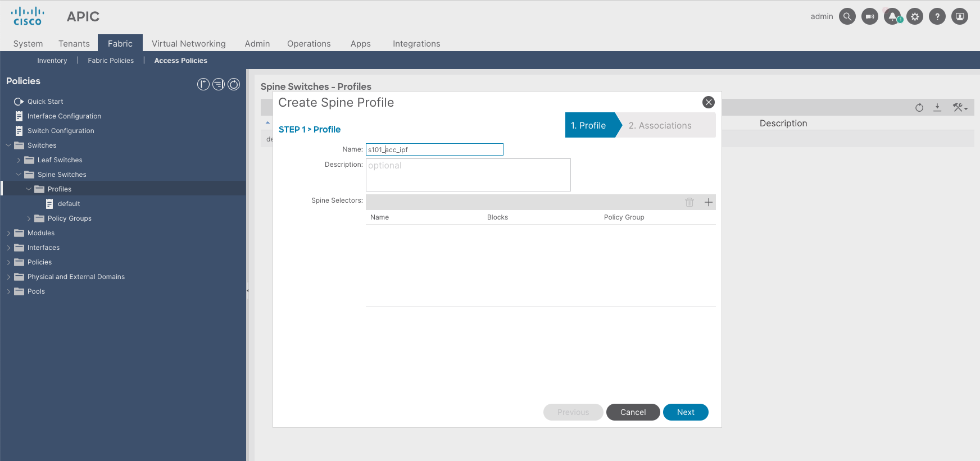The image size is (980, 461).
Task: Click the Next button
Action: tap(686, 412)
